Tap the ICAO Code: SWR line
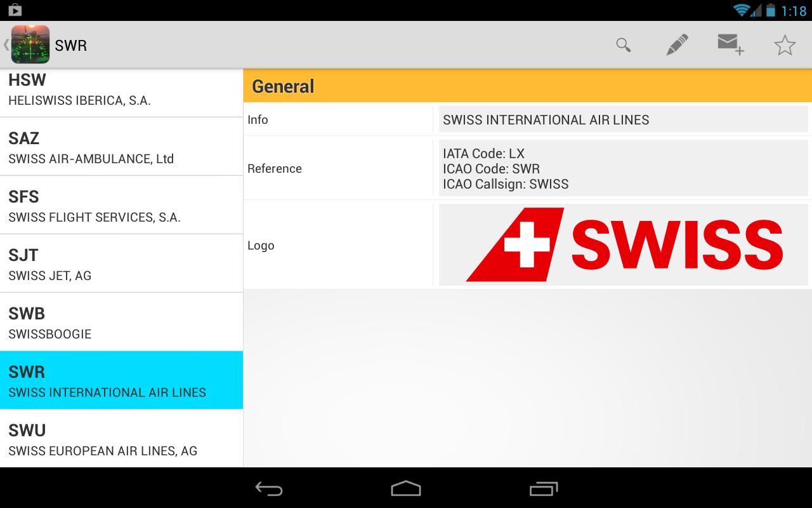 click(492, 169)
